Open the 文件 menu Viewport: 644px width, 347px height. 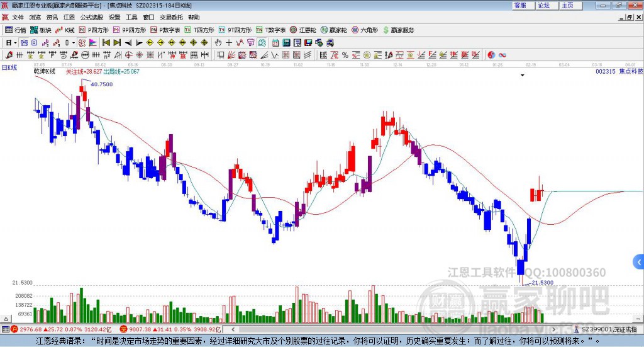point(18,17)
